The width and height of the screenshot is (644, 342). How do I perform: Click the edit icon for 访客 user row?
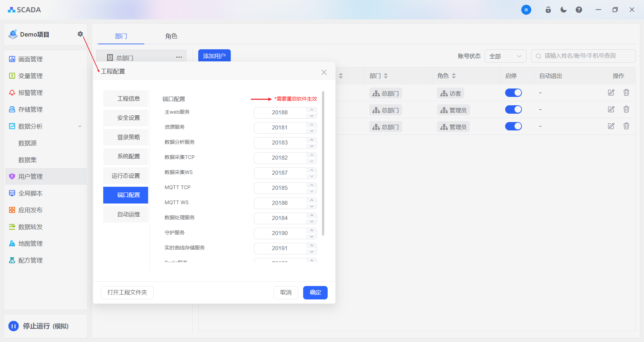[x=611, y=93]
